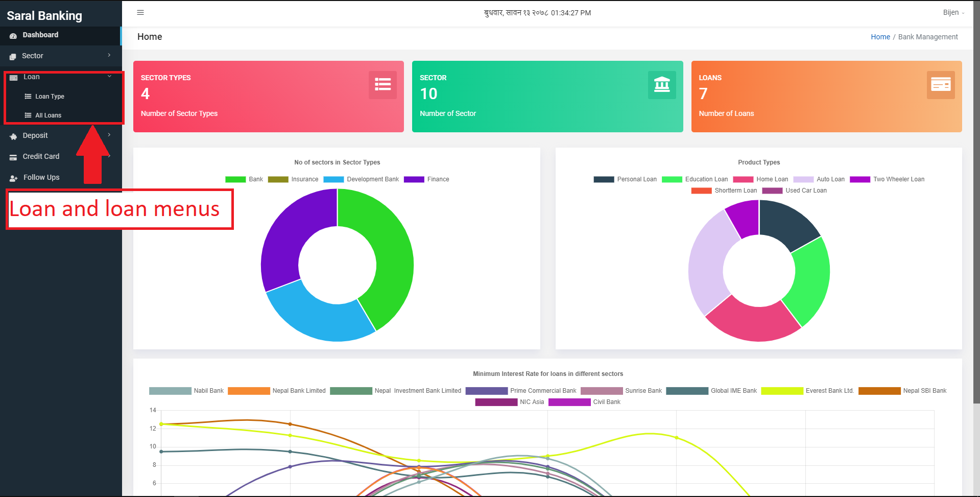Image resolution: width=980 pixels, height=497 pixels.
Task: Click the Sector menu stack icon
Action: (13, 56)
